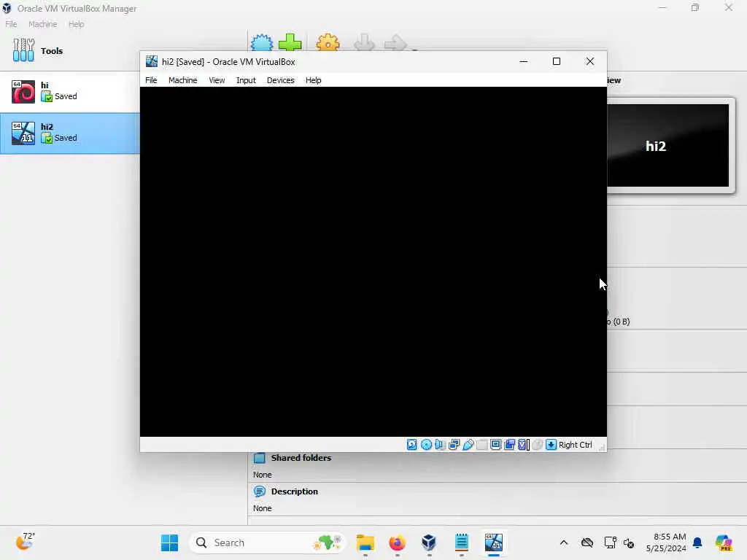Open the Machine menu in hi2 VM window
Viewport: 747px width, 560px height.
(x=182, y=80)
